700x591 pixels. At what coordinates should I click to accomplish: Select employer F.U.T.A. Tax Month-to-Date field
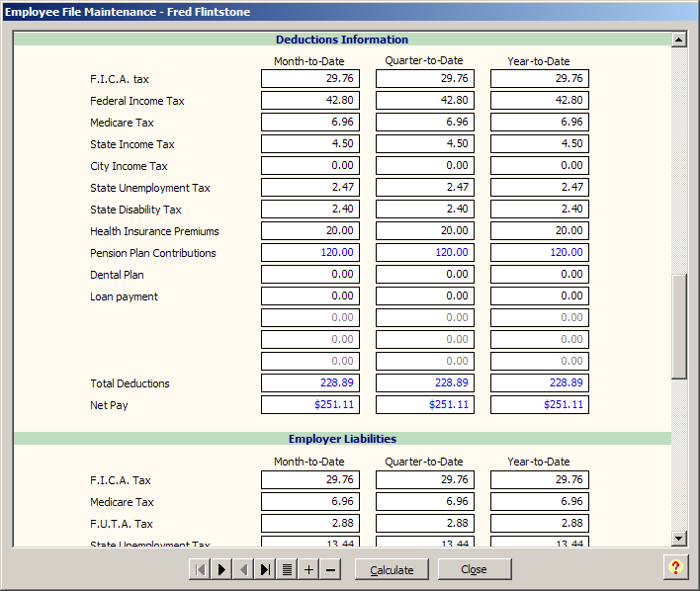click(x=310, y=524)
